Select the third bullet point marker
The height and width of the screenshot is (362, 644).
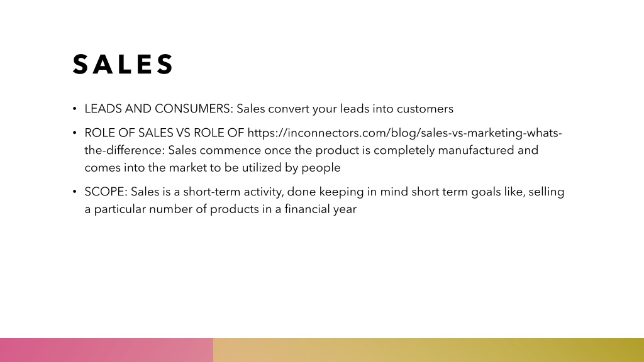[74, 192]
